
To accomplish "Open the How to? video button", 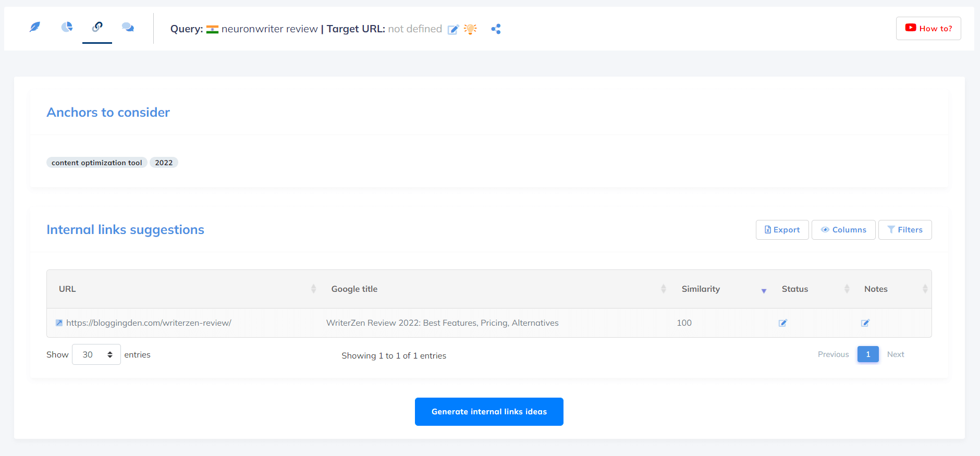I will [928, 29].
